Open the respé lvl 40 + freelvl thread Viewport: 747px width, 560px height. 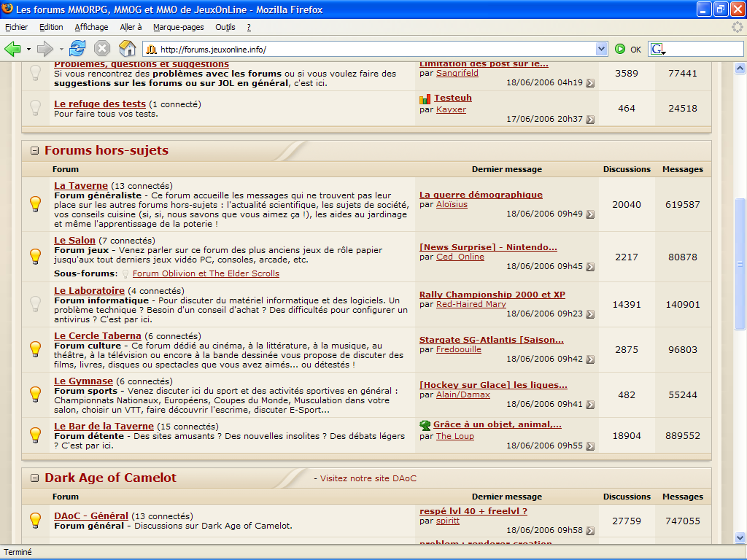pos(473,511)
